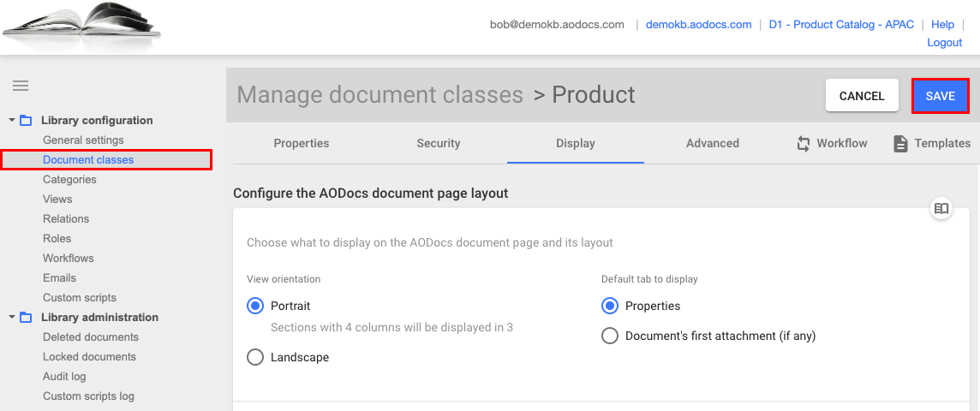This screenshot has width=980, height=411.
Task: Click the Templates document icon
Action: click(x=900, y=144)
